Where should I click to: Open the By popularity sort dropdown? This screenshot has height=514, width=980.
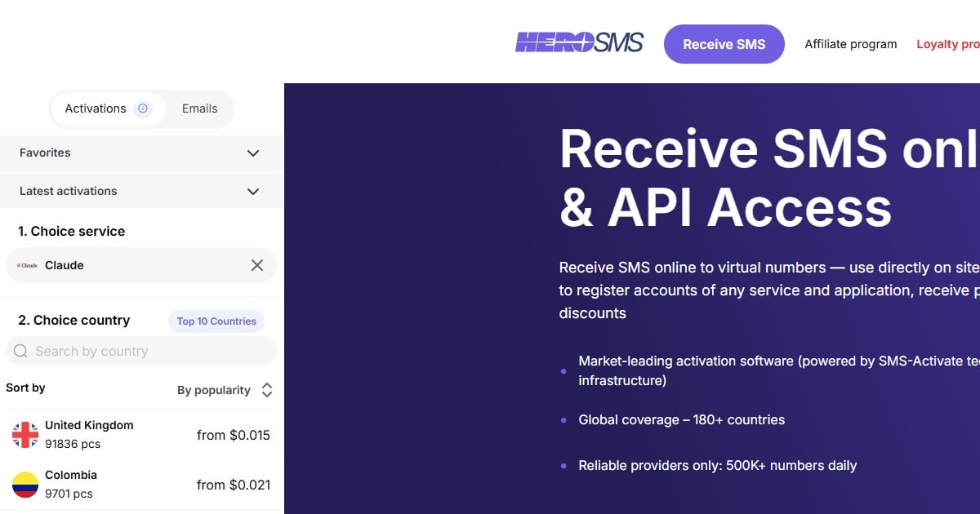(x=225, y=390)
